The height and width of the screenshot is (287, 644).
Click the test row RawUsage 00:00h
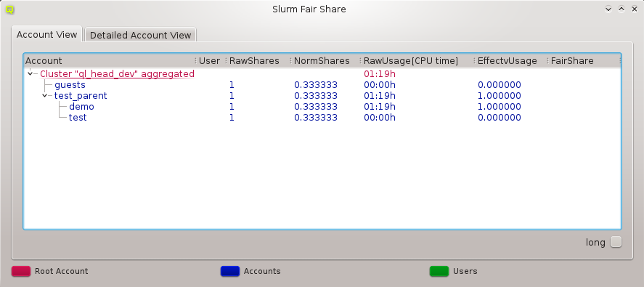380,118
